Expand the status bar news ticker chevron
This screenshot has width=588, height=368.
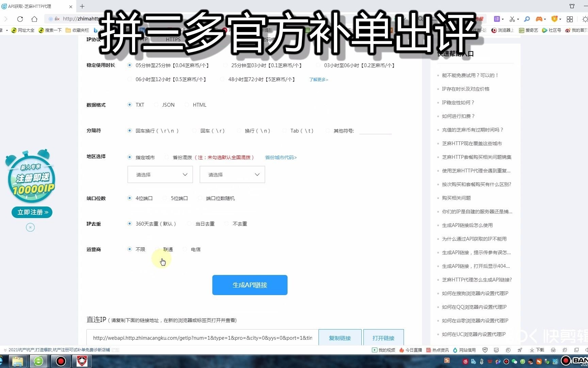click(5, 350)
